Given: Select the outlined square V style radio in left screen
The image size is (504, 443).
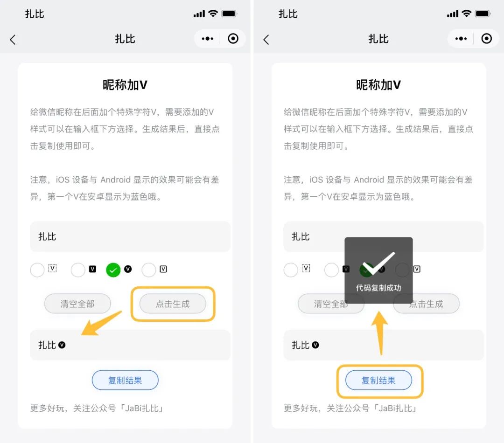Looking at the screenshot, I should click(x=149, y=270).
